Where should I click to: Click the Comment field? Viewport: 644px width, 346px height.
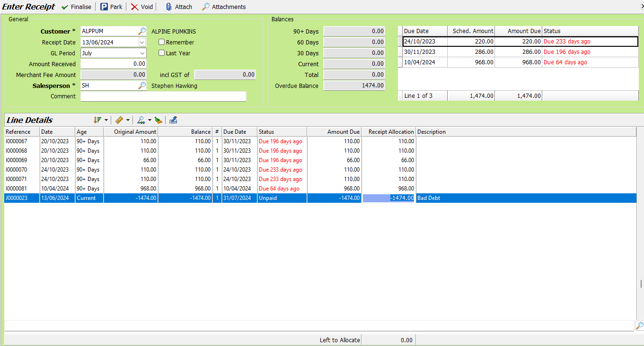pyautogui.click(x=163, y=96)
